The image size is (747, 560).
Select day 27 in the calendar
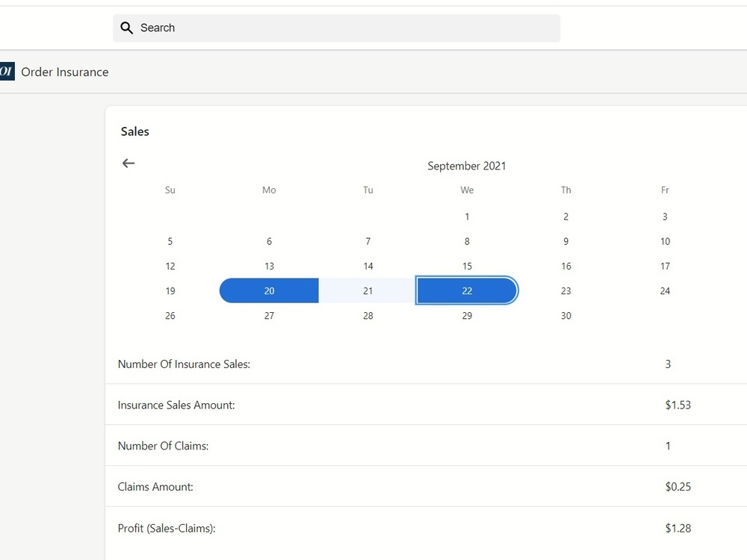tap(269, 316)
